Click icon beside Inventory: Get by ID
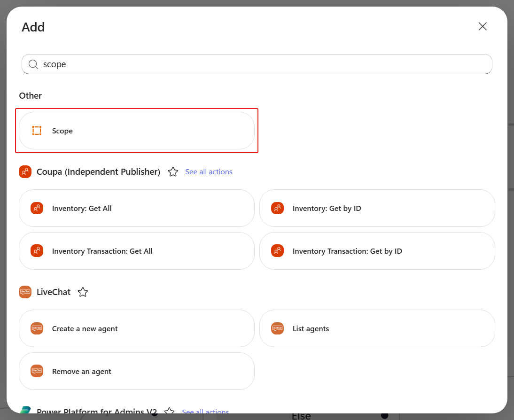This screenshot has width=514, height=420. 277,208
